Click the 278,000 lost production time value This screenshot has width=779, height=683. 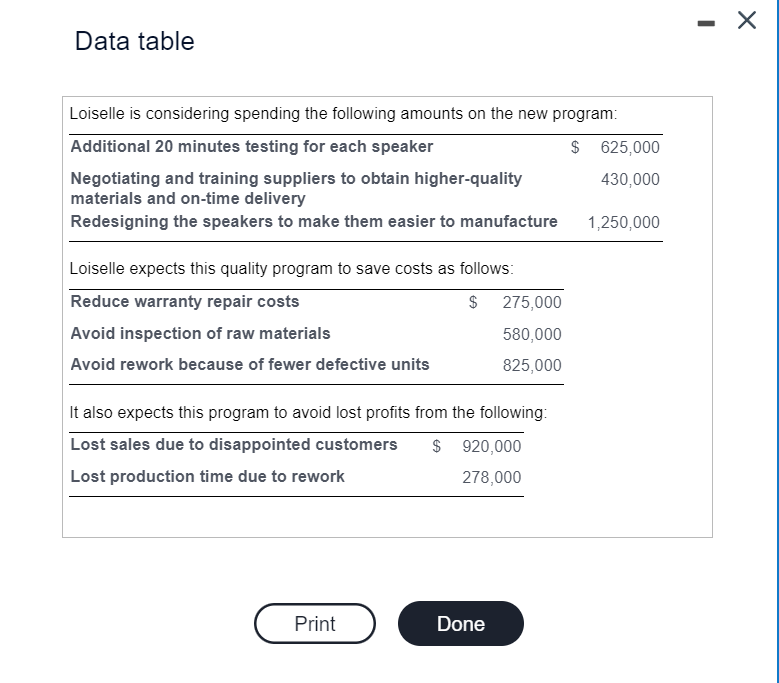[492, 477]
